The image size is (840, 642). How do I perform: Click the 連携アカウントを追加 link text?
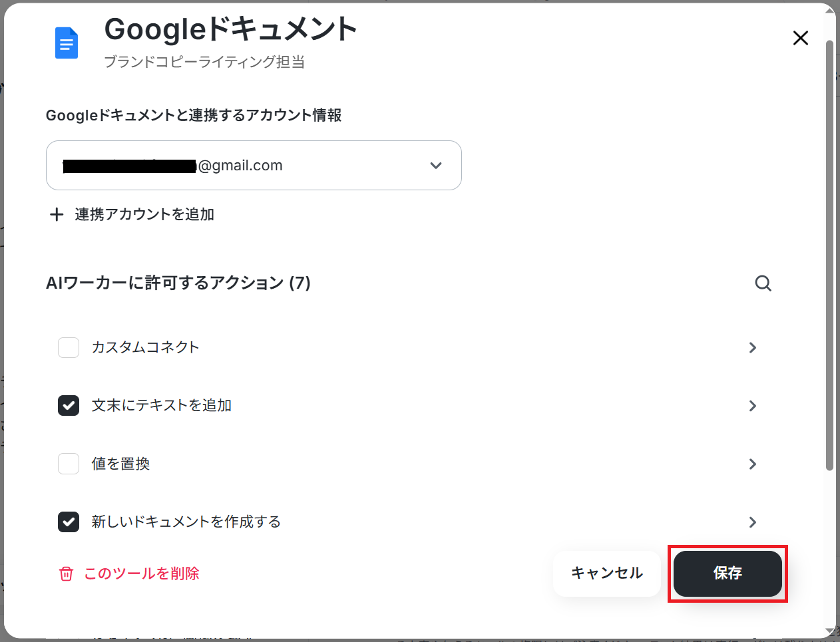tap(144, 214)
